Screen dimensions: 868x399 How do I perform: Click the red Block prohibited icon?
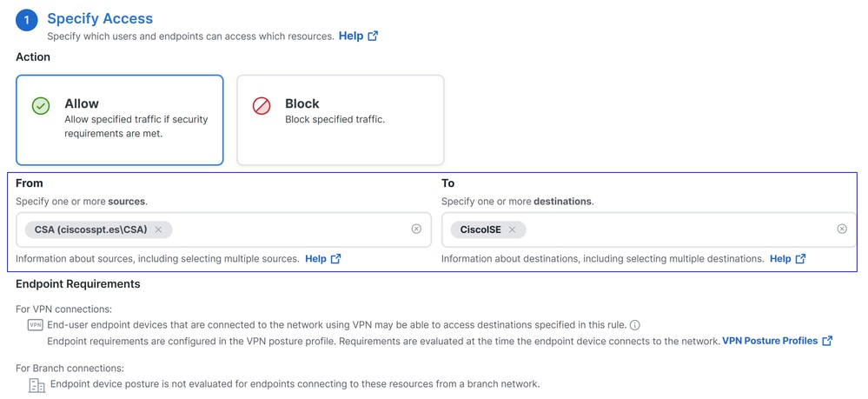pyautogui.click(x=262, y=106)
